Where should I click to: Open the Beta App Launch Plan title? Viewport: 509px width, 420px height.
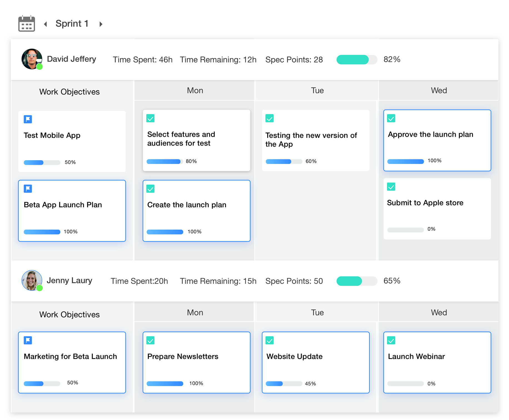click(x=63, y=205)
